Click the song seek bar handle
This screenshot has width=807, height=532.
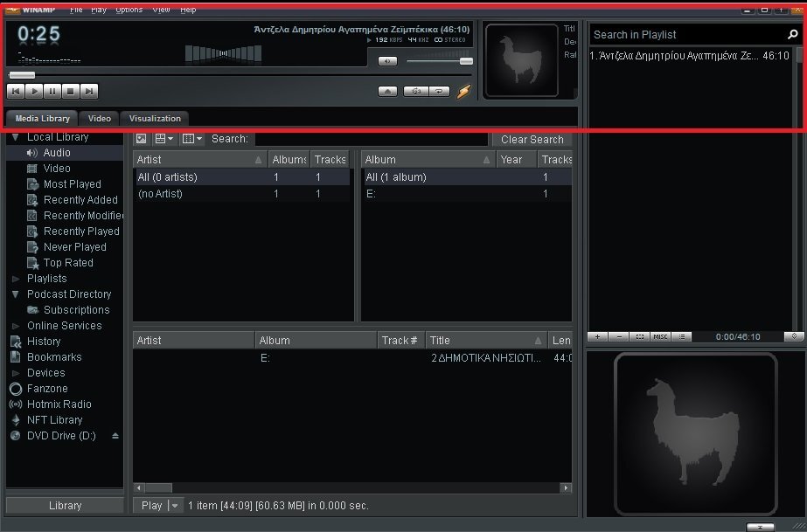22,75
